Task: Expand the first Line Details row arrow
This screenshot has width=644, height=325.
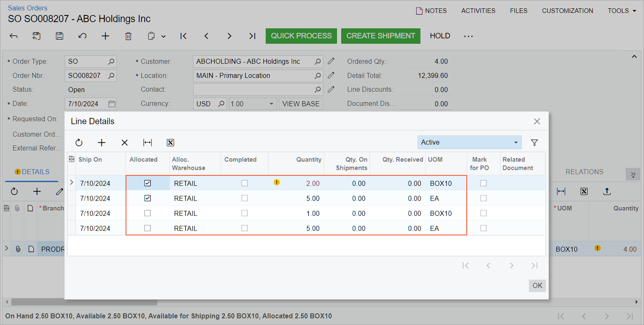Action: point(71,182)
